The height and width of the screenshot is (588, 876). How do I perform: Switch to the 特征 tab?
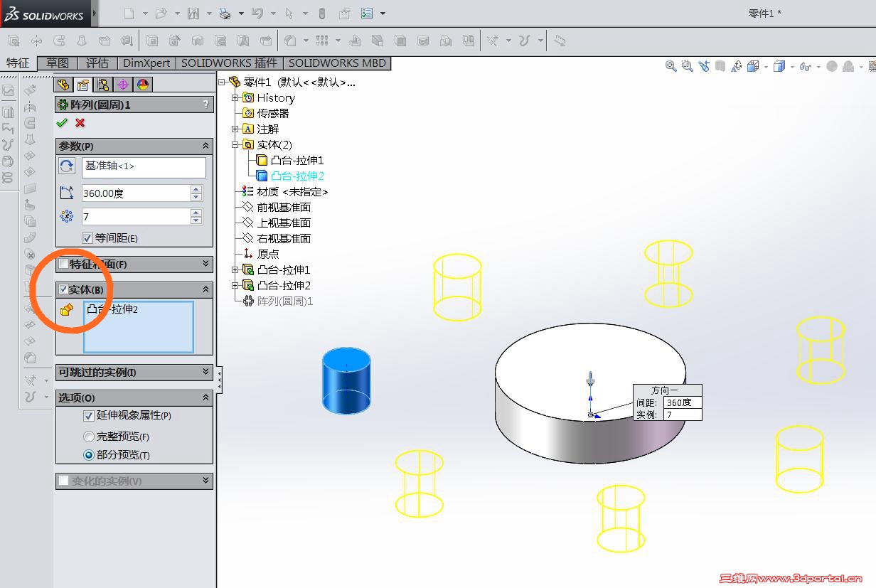click(18, 63)
